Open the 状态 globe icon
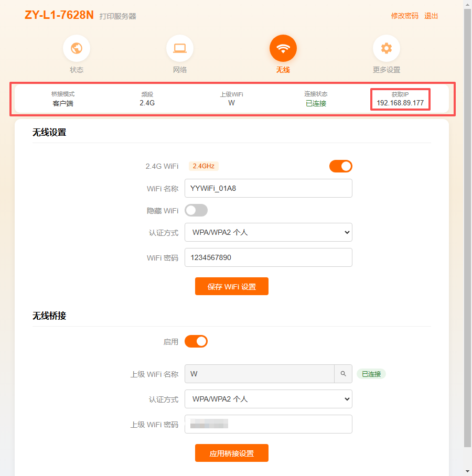472x476 pixels. point(77,48)
